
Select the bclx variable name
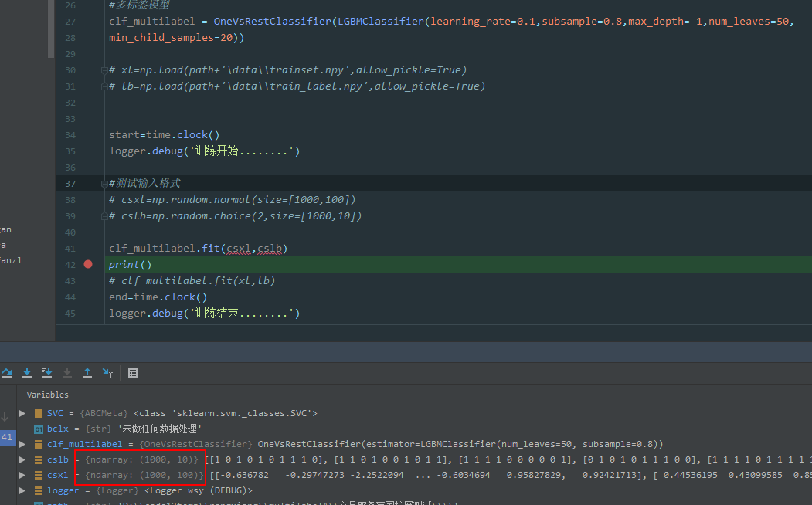point(57,429)
